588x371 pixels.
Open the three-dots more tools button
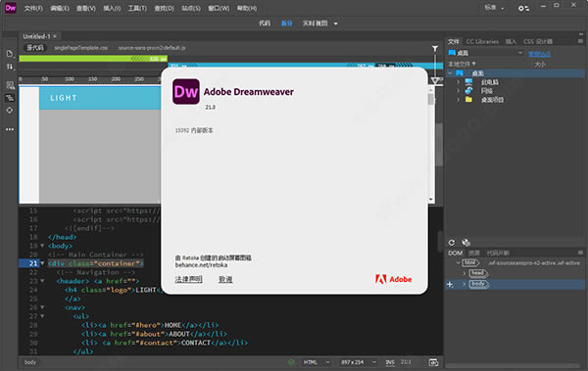tap(10, 129)
